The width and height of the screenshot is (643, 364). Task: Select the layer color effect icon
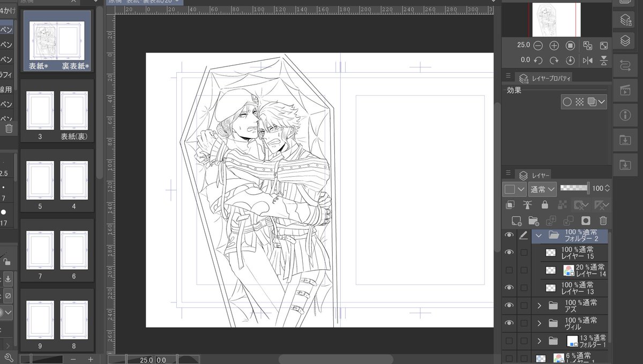click(x=592, y=102)
